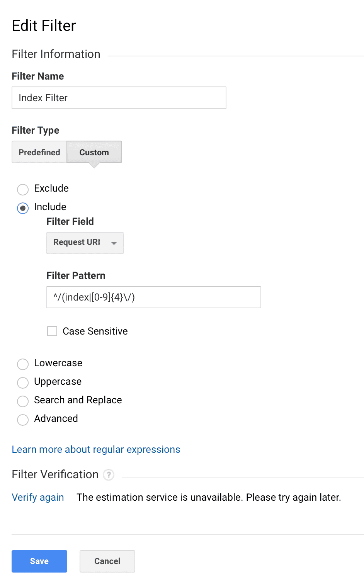Select the Advanced filter option
The width and height of the screenshot is (364, 588).
coord(23,420)
